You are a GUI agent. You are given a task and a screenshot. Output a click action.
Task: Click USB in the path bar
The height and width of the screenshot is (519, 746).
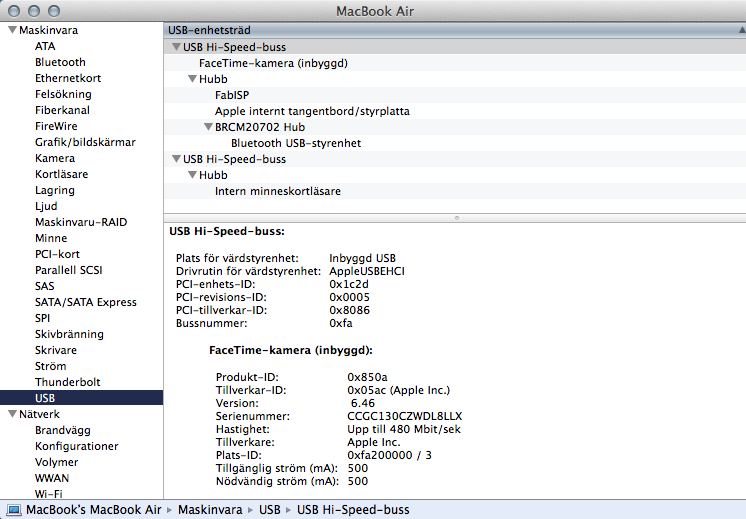point(270,510)
